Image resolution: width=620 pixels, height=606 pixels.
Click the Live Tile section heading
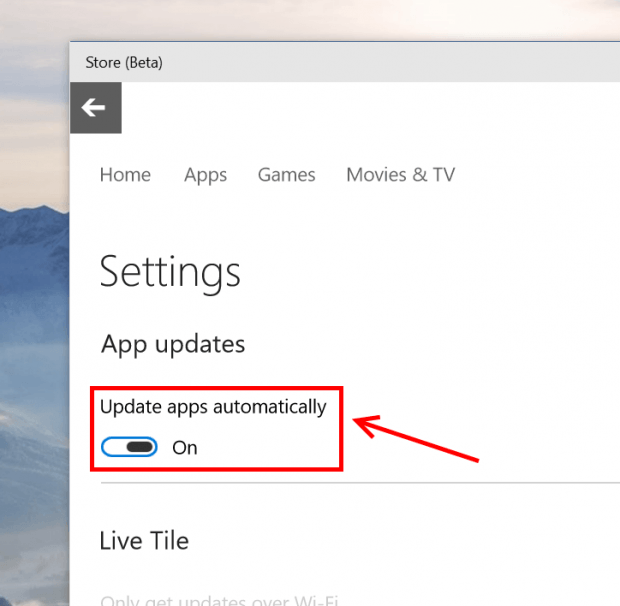(144, 541)
